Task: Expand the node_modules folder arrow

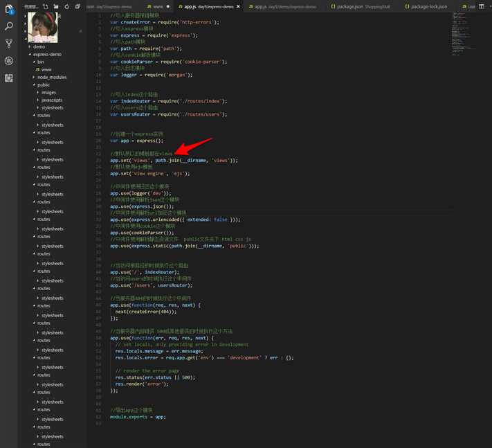Action: click(x=34, y=77)
